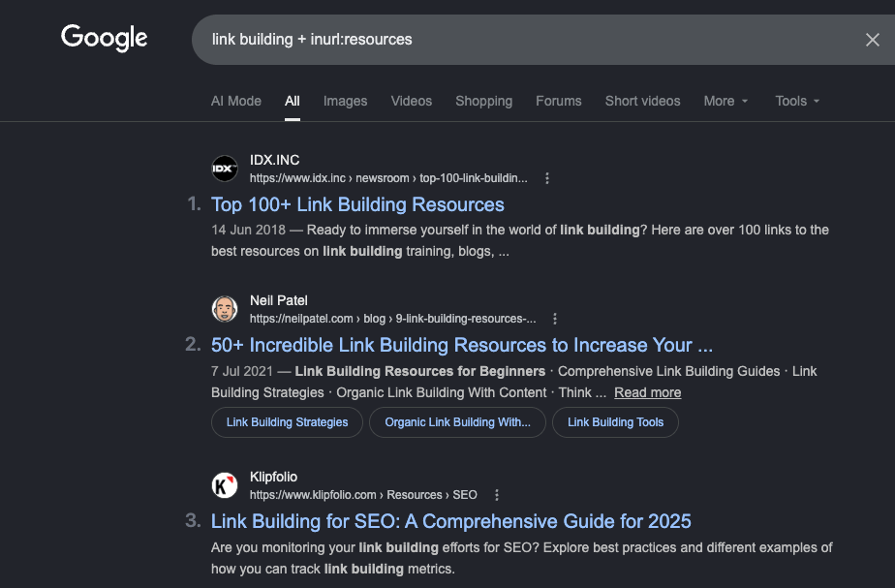Open the AI Mode tab

click(235, 101)
